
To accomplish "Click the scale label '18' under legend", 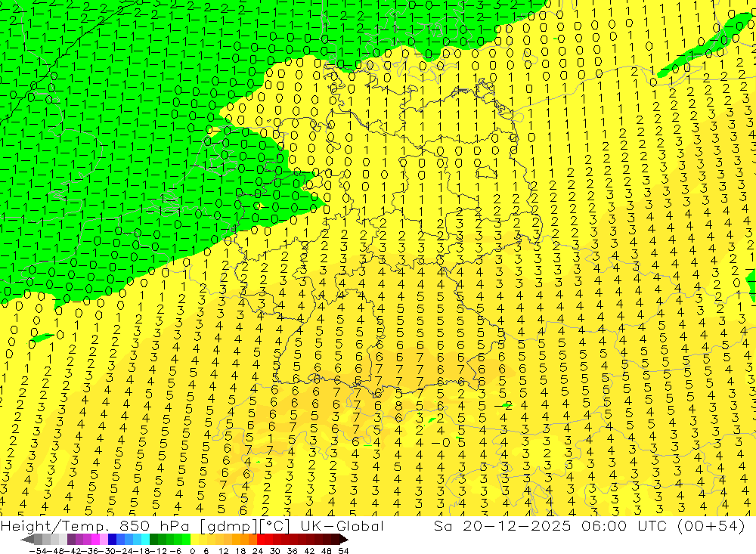I will pyautogui.click(x=240, y=551).
